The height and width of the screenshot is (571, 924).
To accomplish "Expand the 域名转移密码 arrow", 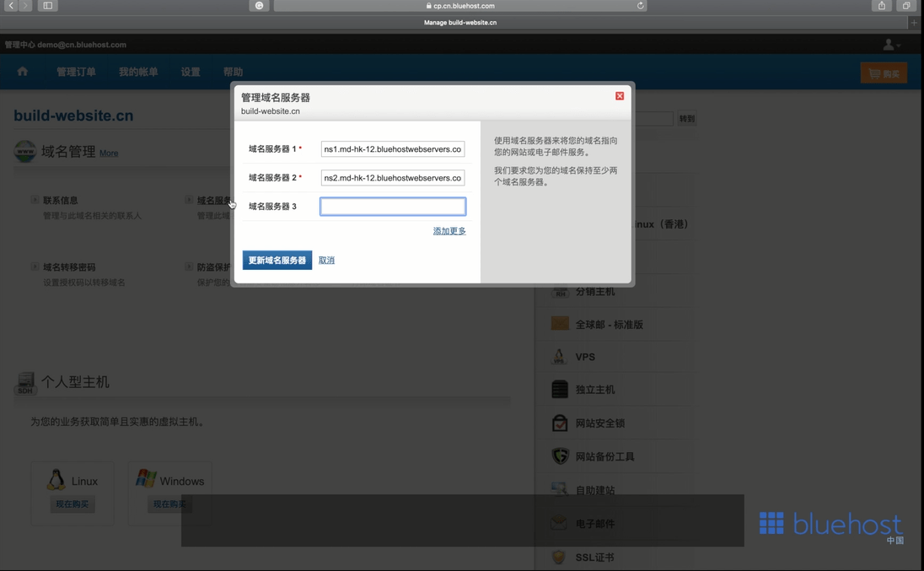I will (35, 267).
